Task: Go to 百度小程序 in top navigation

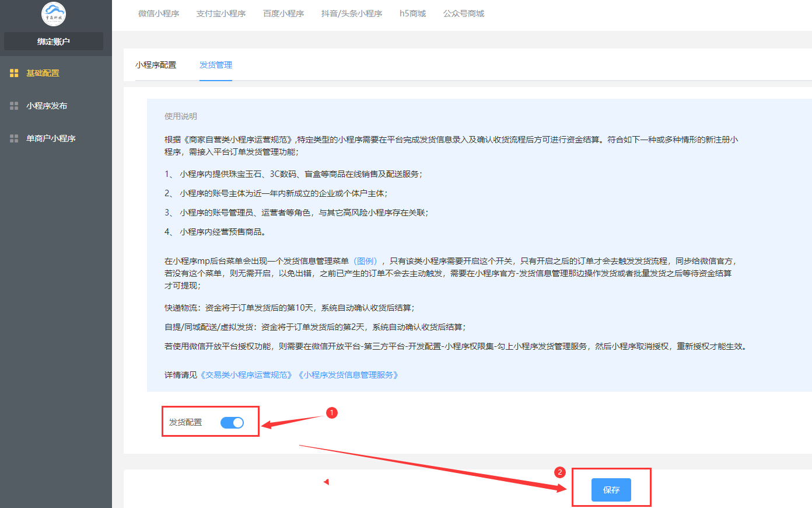Action: tap(283, 13)
